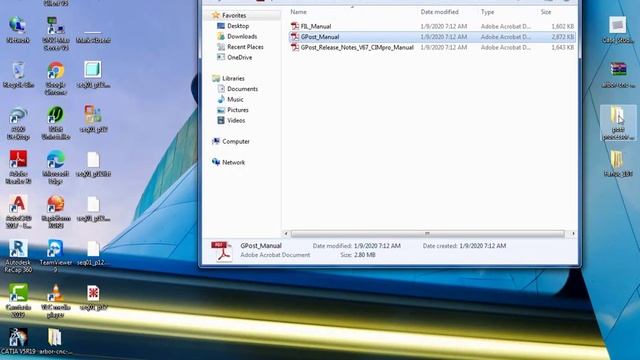Open the Documents library
Viewport: 640px width, 360px height.
pyautogui.click(x=242, y=89)
